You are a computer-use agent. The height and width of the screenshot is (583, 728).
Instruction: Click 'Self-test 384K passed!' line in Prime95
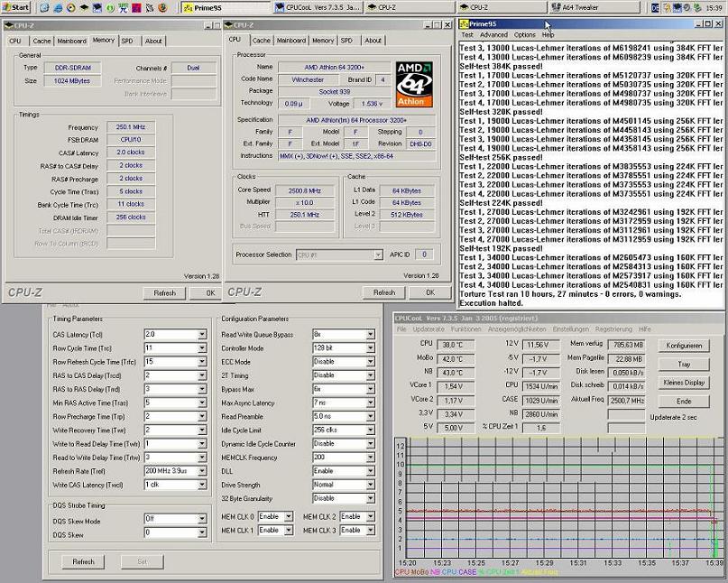coord(501,67)
